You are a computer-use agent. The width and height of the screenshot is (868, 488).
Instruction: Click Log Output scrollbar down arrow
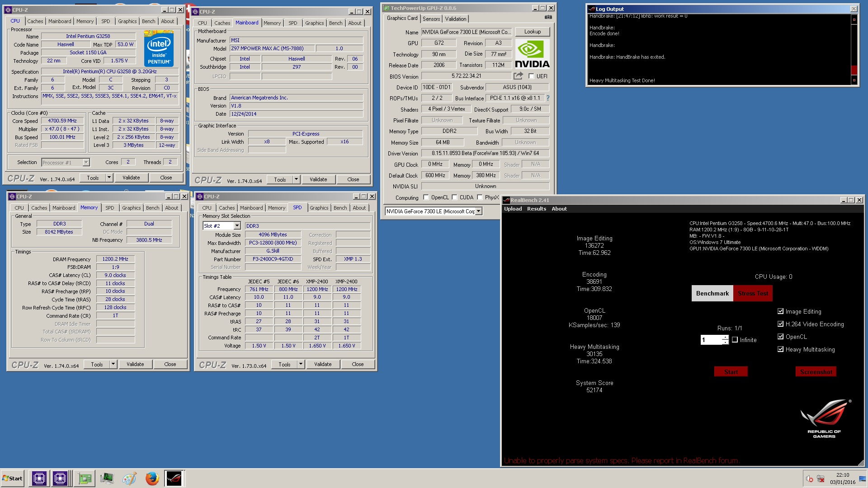pos(854,80)
